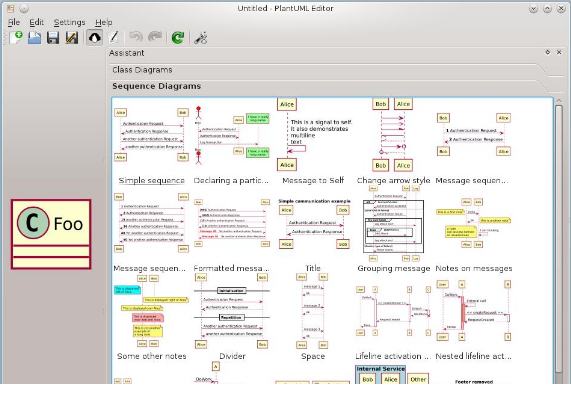Toggle the assistant panel icon in toolbar
The height and width of the screenshot is (399, 571).
pos(95,37)
